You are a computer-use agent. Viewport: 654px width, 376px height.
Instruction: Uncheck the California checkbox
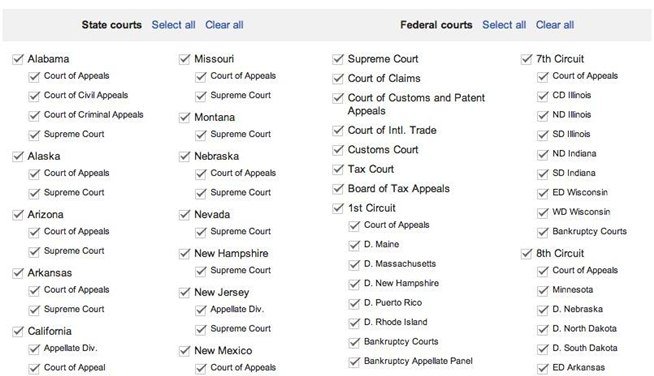[x=18, y=331]
